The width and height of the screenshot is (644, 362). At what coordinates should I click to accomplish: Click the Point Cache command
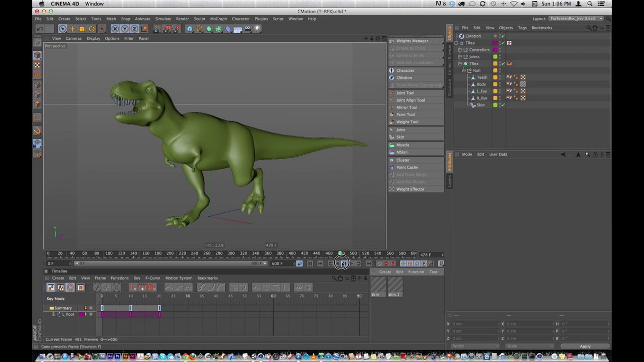(416, 167)
